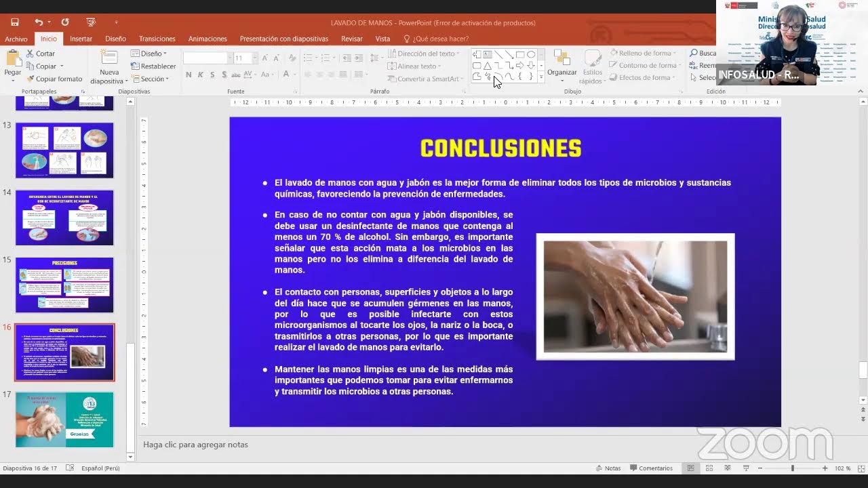Open the Copiar dropdown arrow

62,66
